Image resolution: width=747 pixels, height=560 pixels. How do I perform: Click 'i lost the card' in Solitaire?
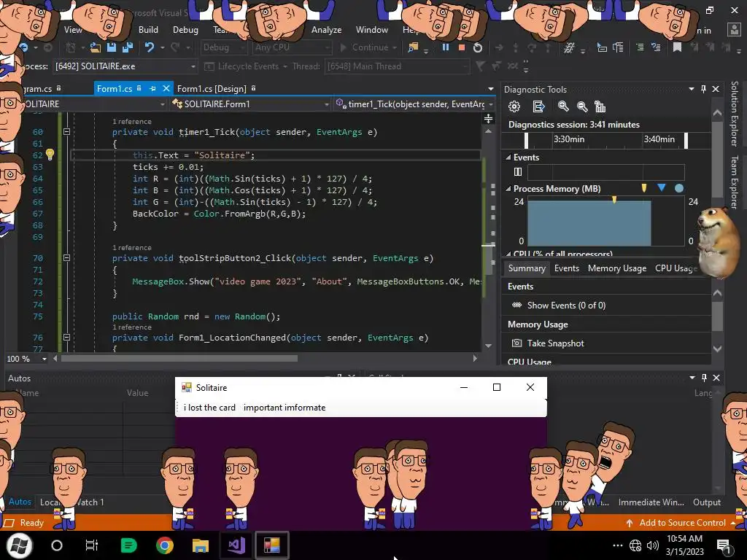[x=209, y=408]
